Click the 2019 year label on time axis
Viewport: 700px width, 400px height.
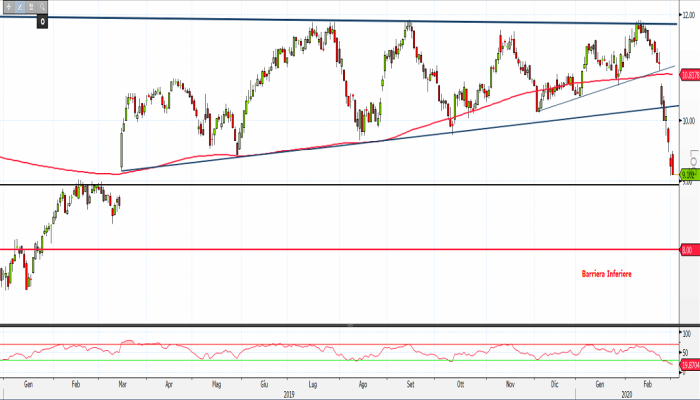pyautogui.click(x=289, y=393)
